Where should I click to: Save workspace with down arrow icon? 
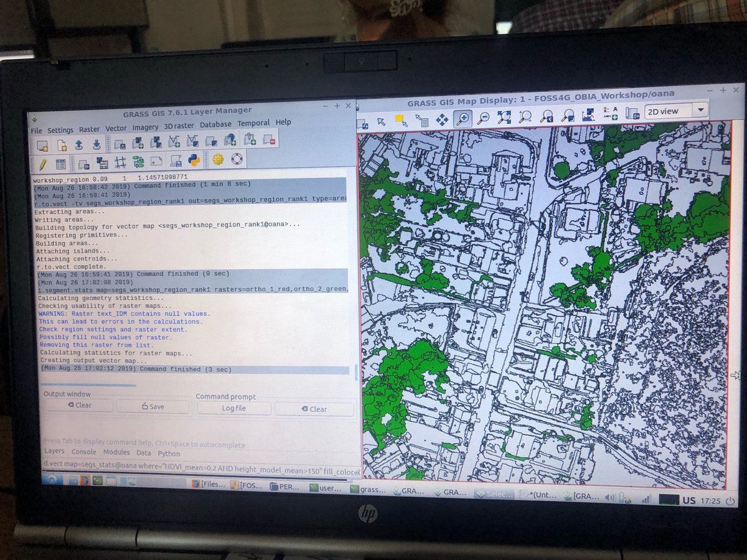click(97, 145)
